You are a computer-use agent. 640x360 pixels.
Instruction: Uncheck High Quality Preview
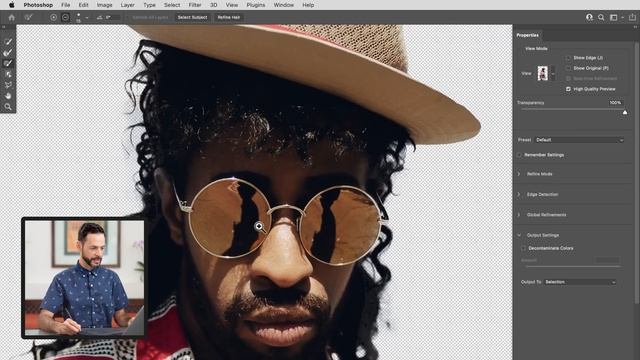click(x=568, y=89)
